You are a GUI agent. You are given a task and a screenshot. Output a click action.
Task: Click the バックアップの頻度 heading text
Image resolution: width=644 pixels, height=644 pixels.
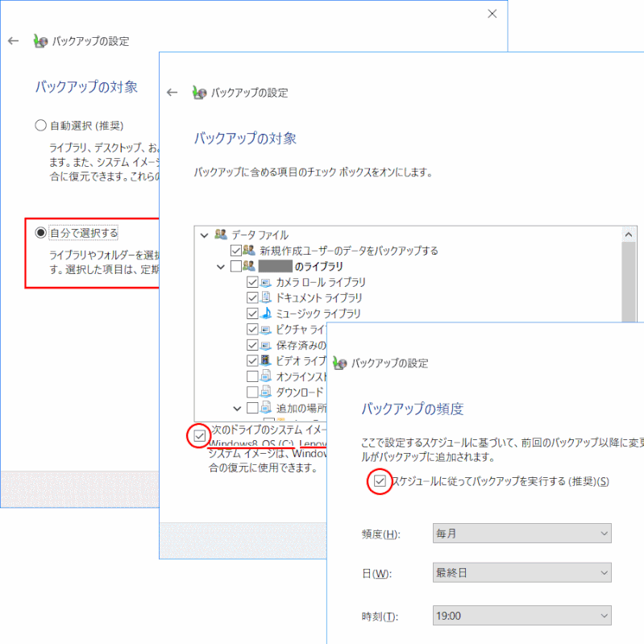[x=413, y=409]
